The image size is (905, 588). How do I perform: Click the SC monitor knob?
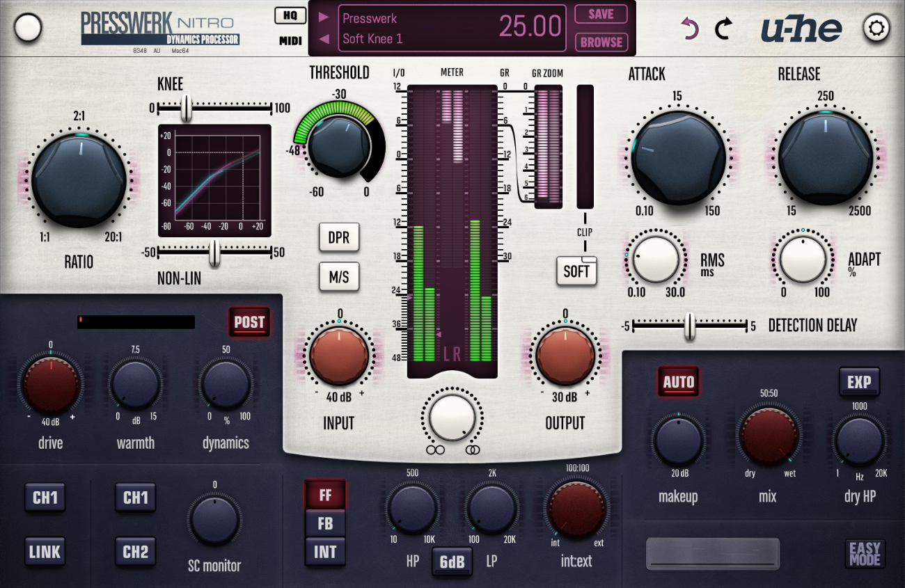tap(214, 521)
